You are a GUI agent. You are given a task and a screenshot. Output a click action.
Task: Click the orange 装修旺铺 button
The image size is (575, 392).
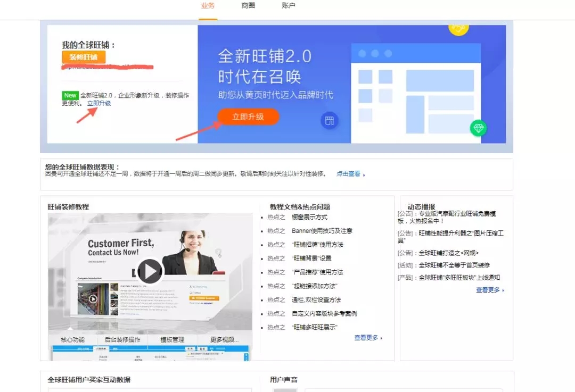83,57
